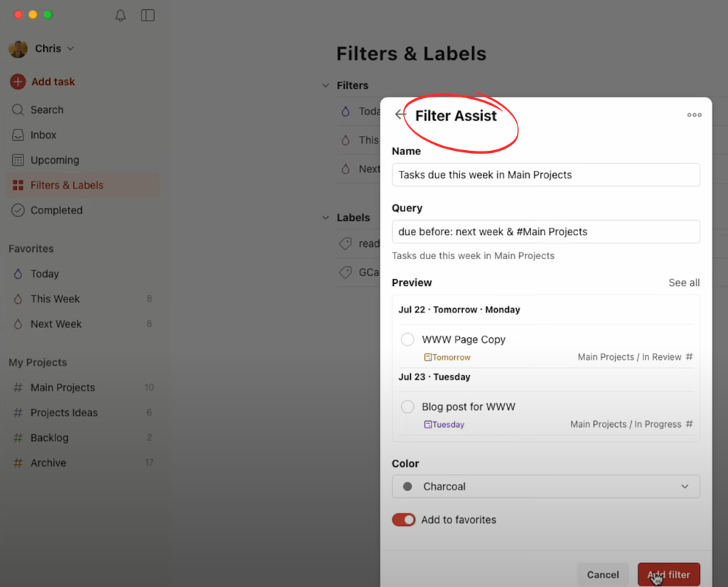The image size is (728, 587).
Task: Select Filters & Labels in sidebar
Action: 83,185
